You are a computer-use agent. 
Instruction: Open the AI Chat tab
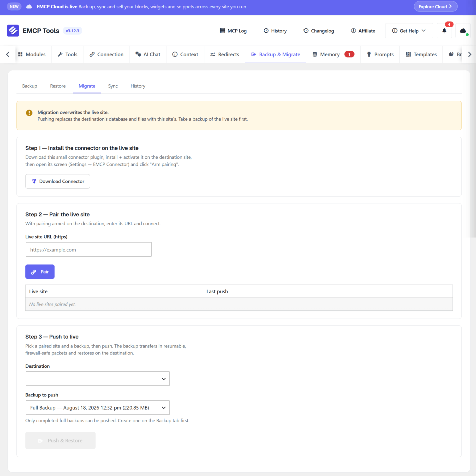tap(148, 54)
